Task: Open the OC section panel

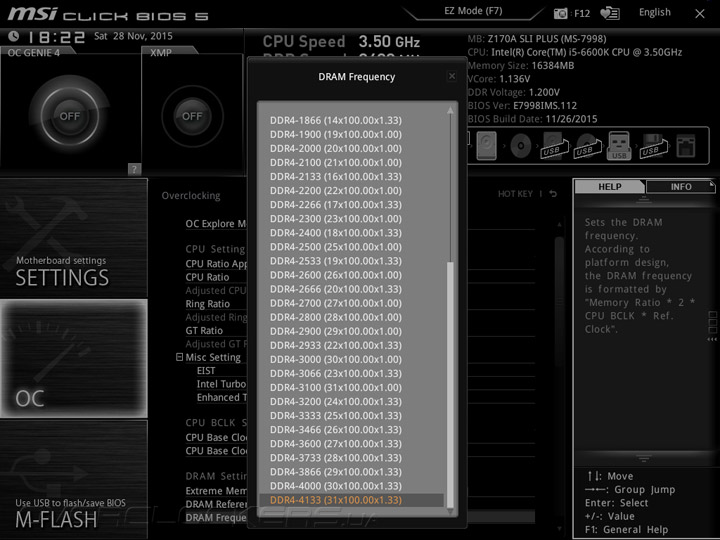Action: point(73,359)
